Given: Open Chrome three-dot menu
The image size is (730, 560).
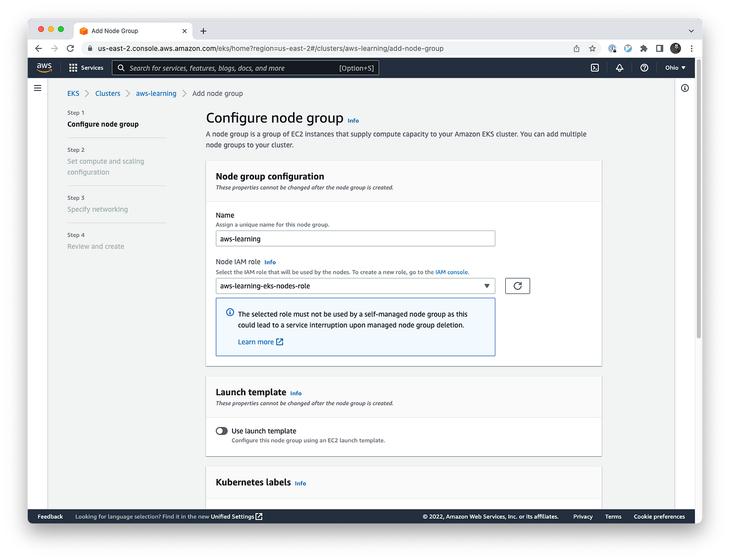Looking at the screenshot, I should pyautogui.click(x=692, y=48).
